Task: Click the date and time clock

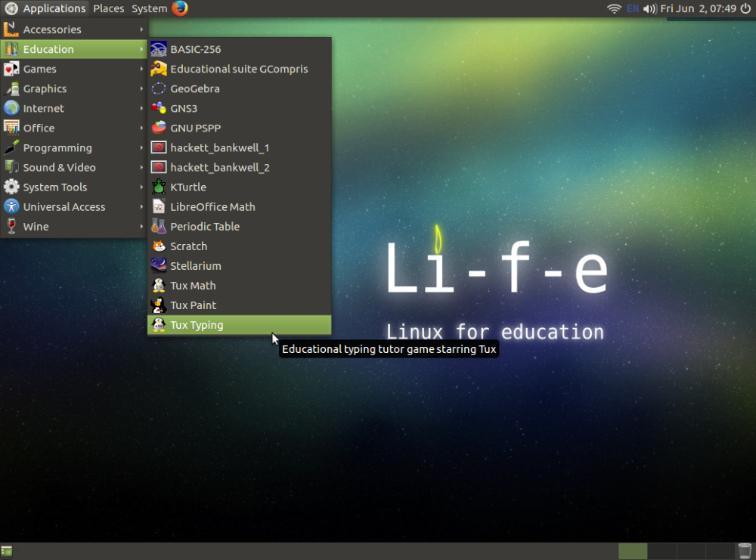Action: point(698,8)
